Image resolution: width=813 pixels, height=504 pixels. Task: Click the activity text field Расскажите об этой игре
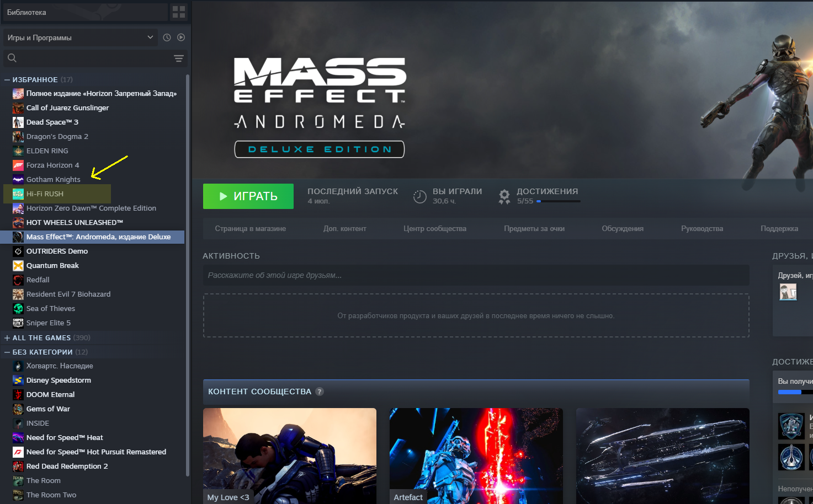[476, 275]
